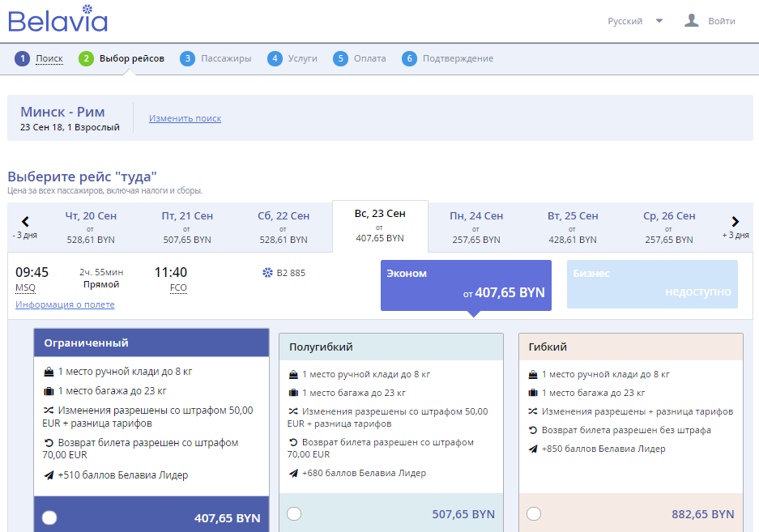Select the Ограниченный fare radio button
The image size is (759, 532).
[49, 517]
